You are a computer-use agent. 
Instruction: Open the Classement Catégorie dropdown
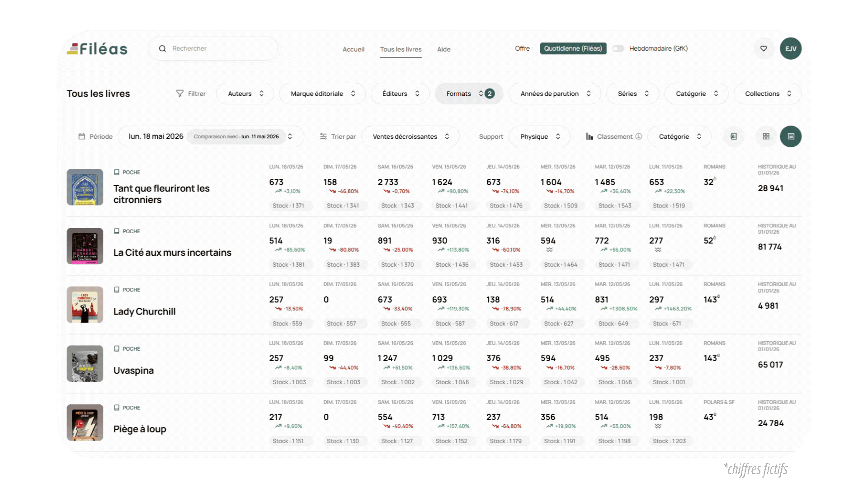click(679, 136)
